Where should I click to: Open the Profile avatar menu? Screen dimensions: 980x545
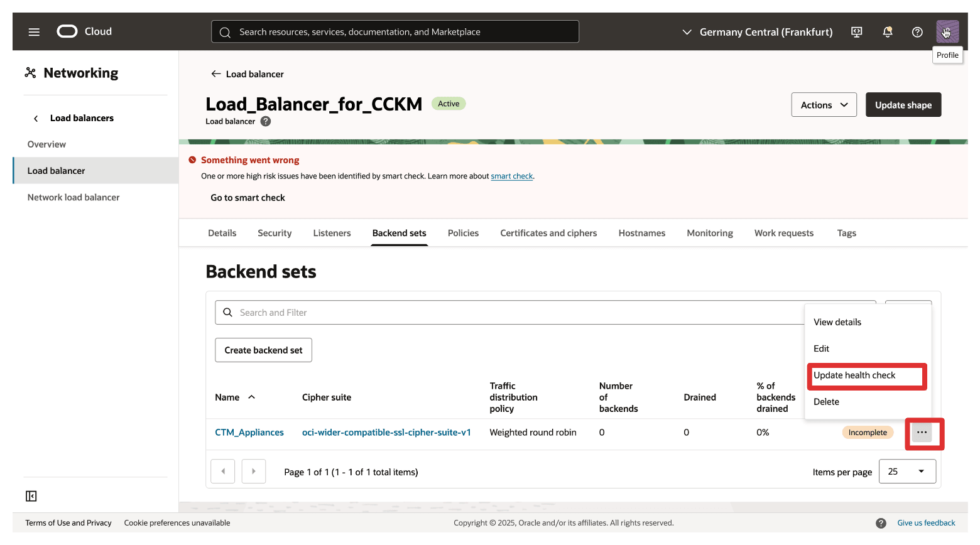point(947,31)
